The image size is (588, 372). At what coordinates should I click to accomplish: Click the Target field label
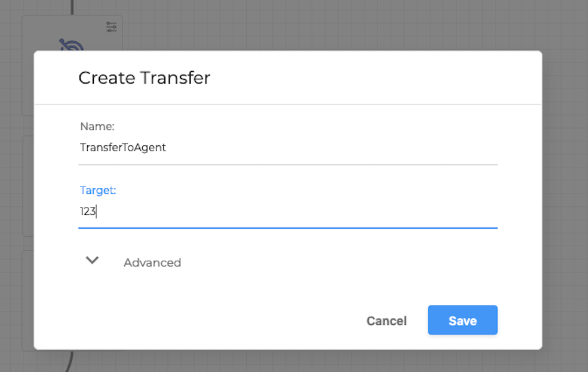97,190
